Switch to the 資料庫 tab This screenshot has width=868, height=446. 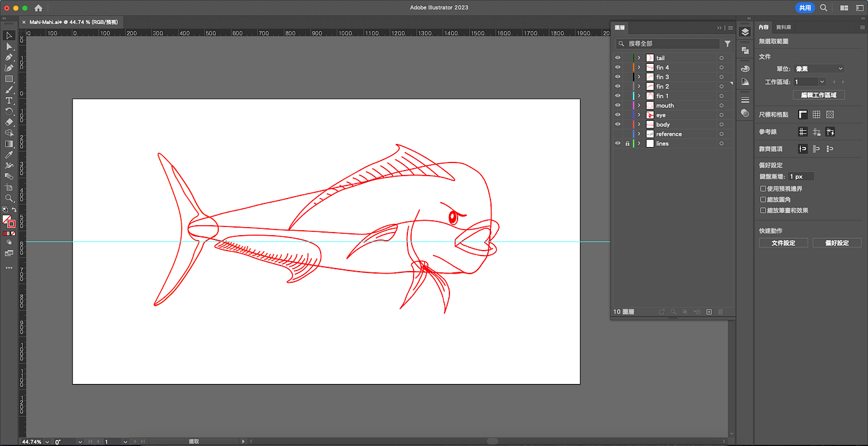click(784, 27)
